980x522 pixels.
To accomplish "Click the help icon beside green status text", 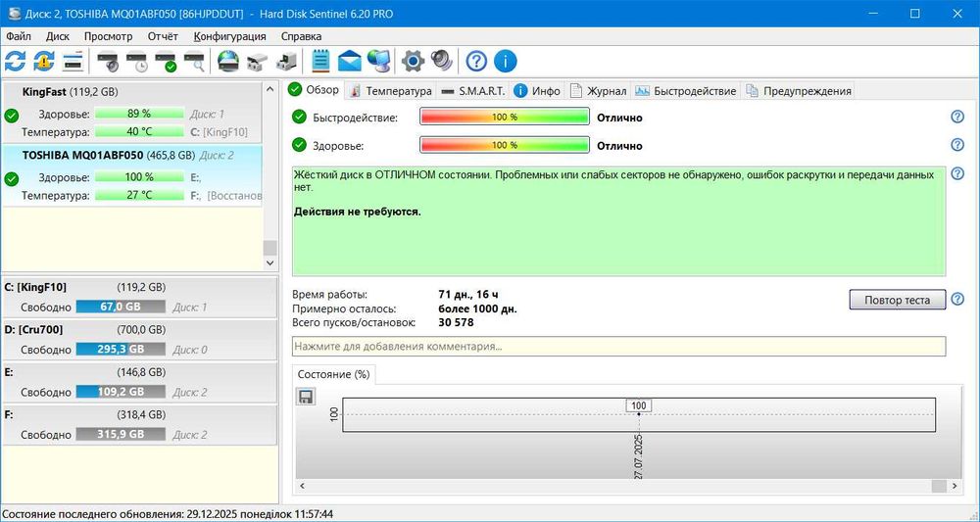I will pos(956,174).
